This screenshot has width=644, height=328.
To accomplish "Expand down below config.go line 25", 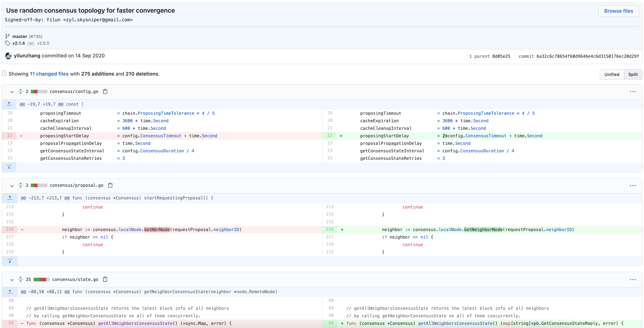I will 9,167.
